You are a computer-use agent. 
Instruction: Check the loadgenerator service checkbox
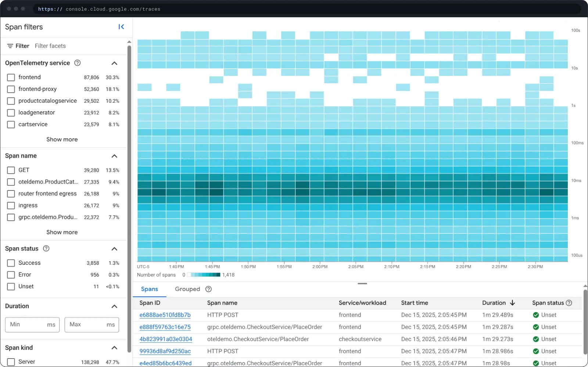(x=11, y=113)
